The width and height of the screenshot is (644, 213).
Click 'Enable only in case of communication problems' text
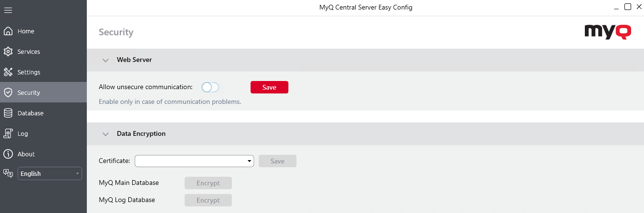point(170,101)
